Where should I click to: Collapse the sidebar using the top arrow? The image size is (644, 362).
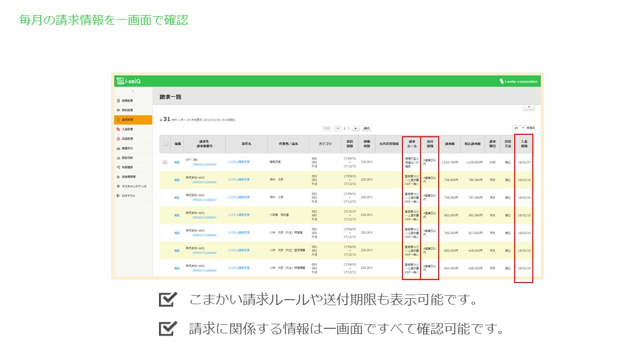pos(133,92)
